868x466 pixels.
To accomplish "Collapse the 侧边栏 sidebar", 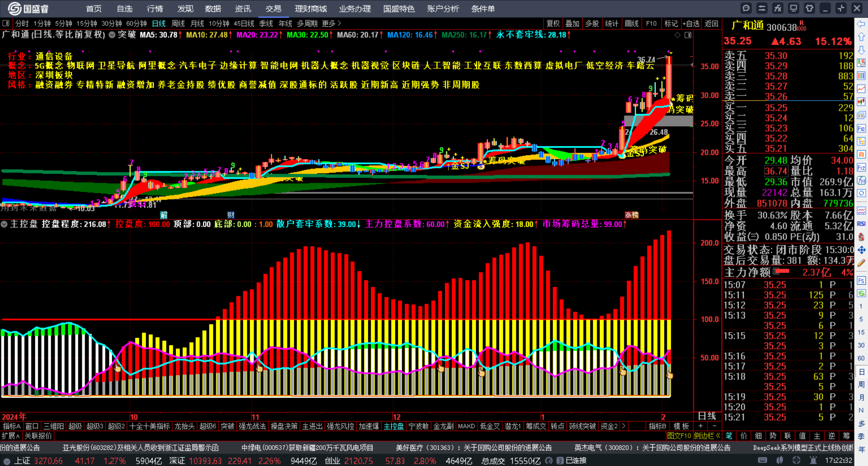I will [x=707, y=436].
